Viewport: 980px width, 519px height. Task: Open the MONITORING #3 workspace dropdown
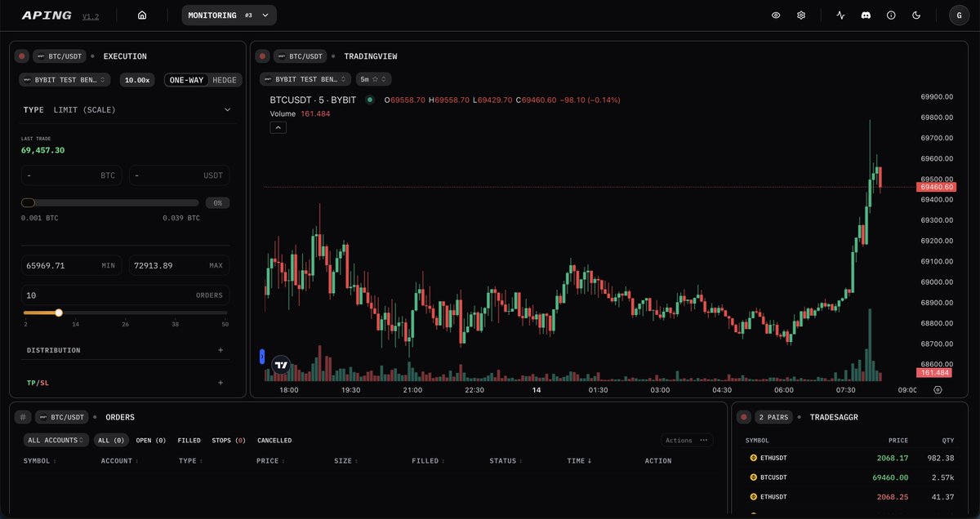(229, 15)
